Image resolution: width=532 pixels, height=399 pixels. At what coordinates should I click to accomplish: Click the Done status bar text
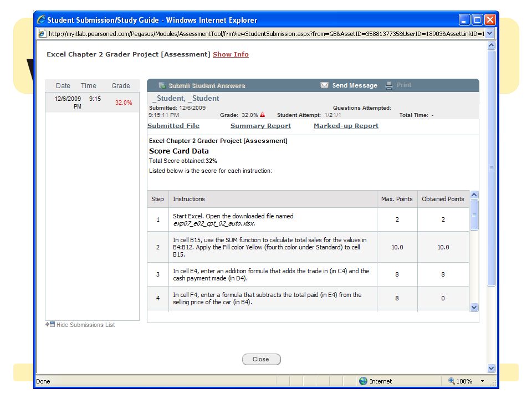point(43,381)
